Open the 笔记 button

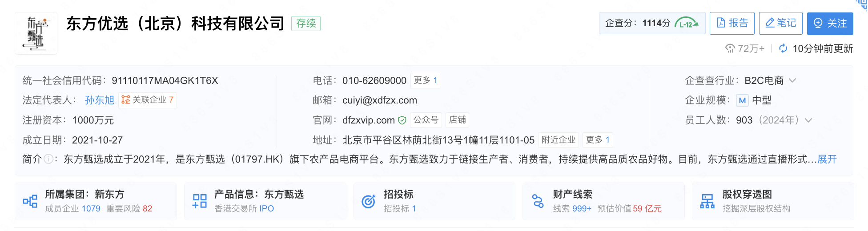click(781, 23)
